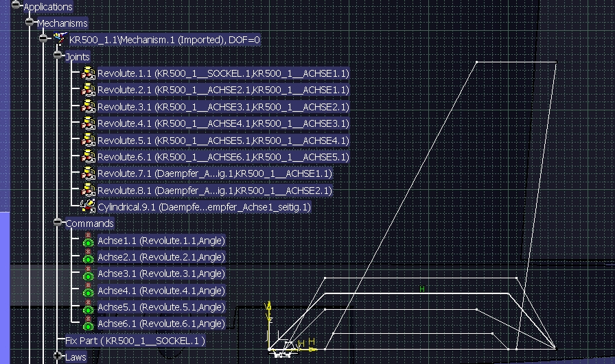Select Revolute.8.1 Daempfer/ACHSE2.1 joint text
The height and width of the screenshot is (364, 615).
click(215, 191)
